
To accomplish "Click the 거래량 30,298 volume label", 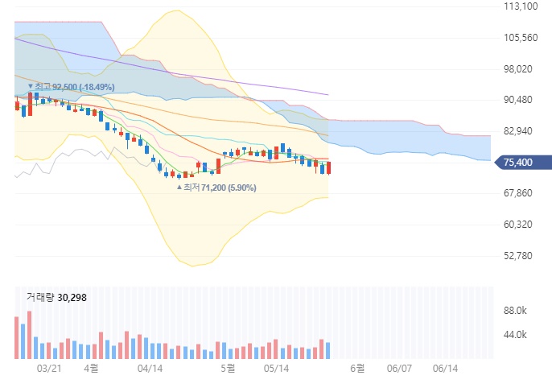I will (56, 298).
